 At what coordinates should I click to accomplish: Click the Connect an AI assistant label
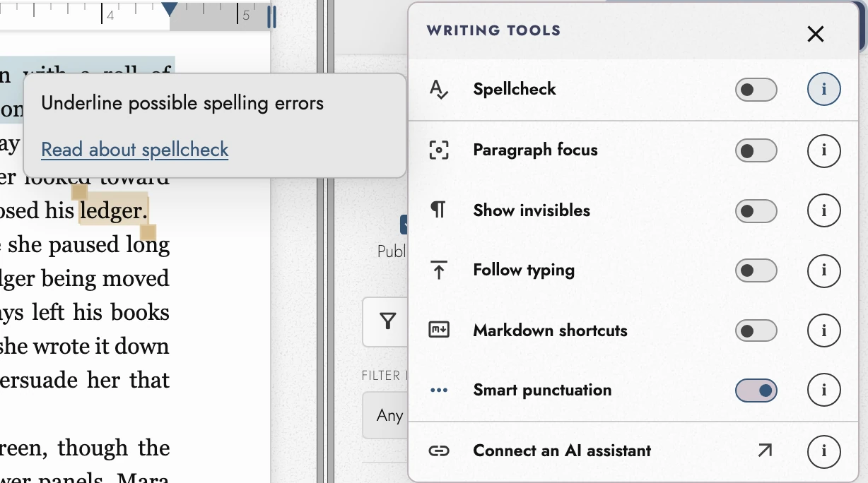(562, 451)
